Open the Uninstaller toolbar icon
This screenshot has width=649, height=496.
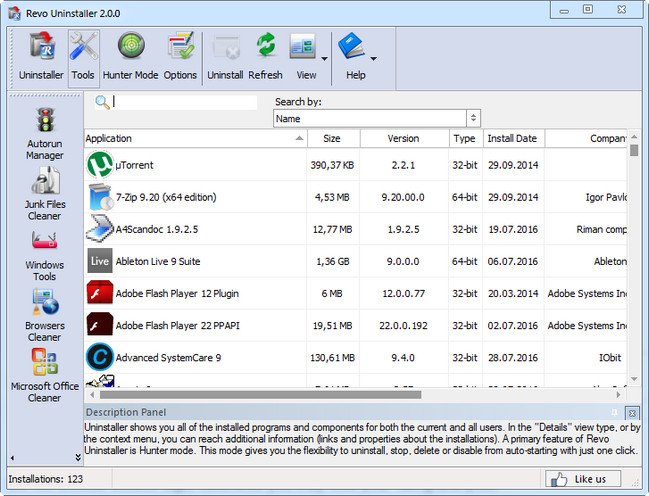click(x=42, y=46)
